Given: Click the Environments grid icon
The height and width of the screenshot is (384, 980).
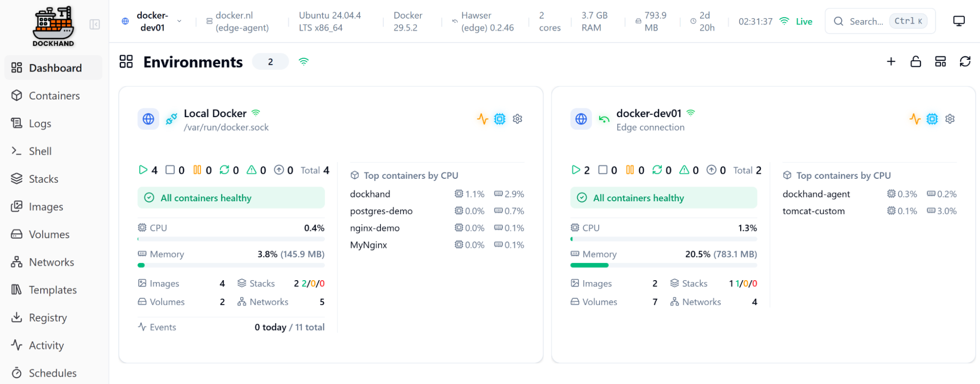Looking at the screenshot, I should pos(126,62).
